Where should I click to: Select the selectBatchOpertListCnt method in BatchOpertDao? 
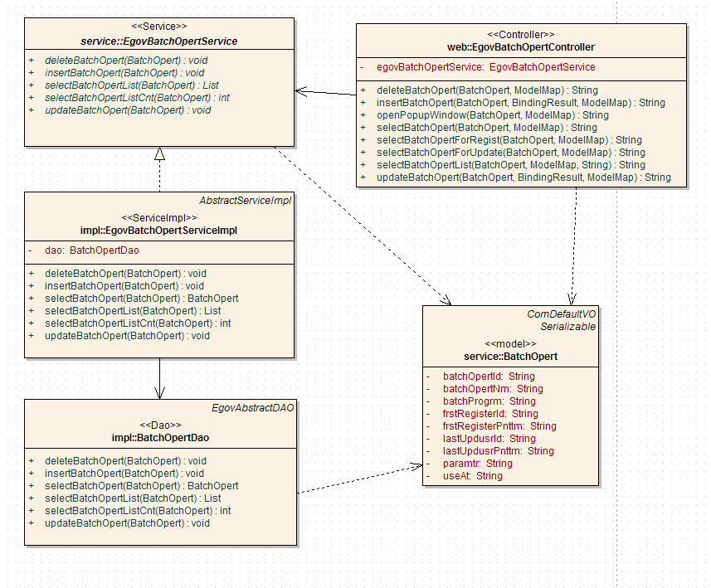(138, 511)
